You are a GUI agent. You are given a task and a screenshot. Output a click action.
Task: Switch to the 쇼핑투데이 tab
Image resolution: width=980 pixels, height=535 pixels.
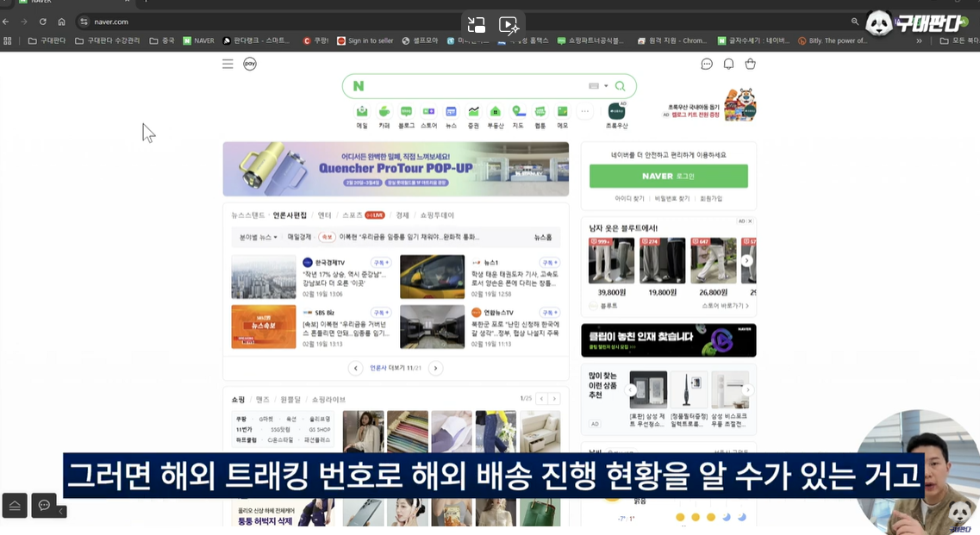click(437, 215)
